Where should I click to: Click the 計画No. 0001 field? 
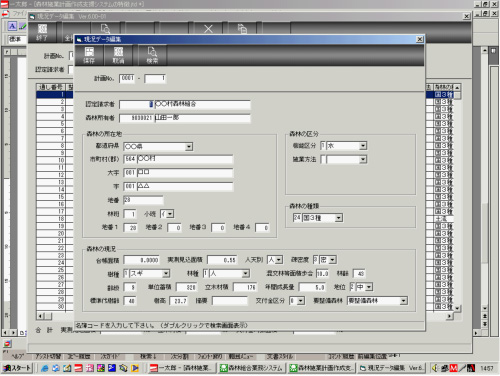point(127,78)
